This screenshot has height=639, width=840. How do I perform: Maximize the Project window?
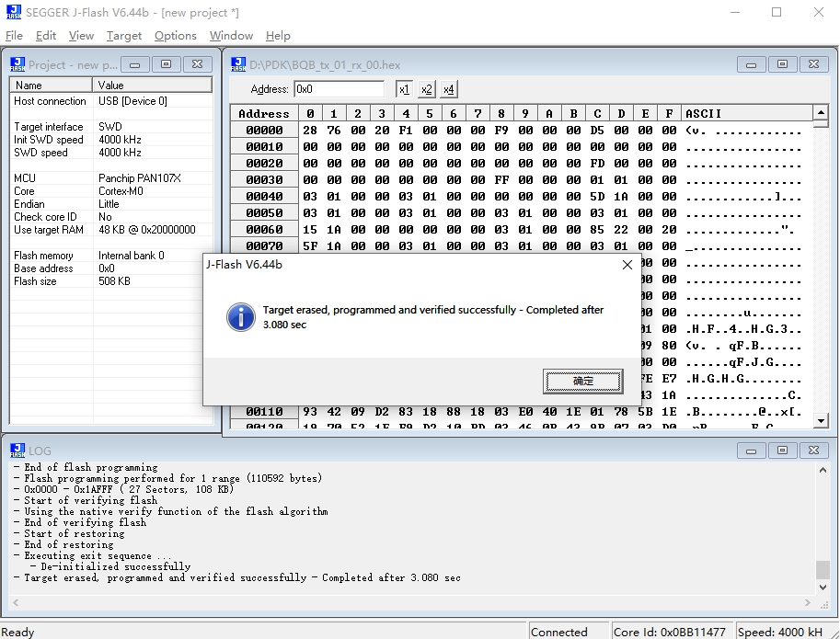point(167,64)
